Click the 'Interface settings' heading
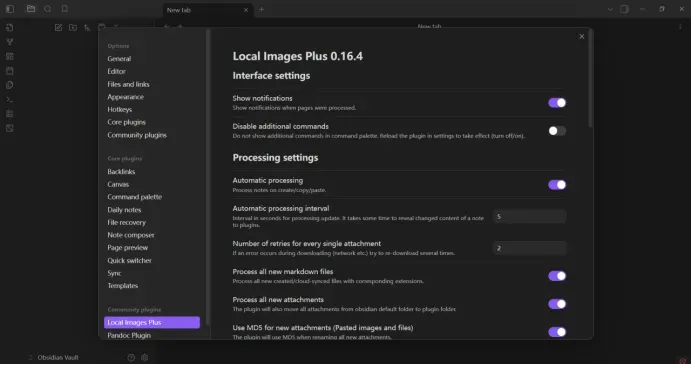 pyautogui.click(x=271, y=76)
